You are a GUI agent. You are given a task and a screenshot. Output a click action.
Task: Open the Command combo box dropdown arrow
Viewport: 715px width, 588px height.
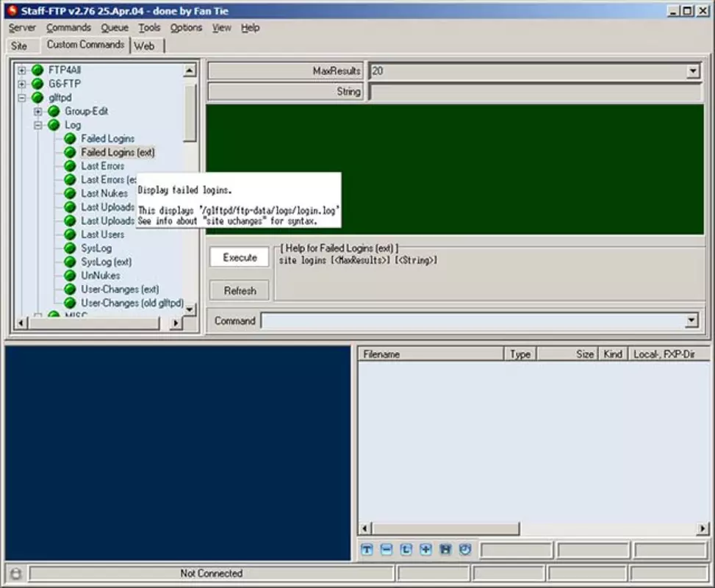point(691,320)
